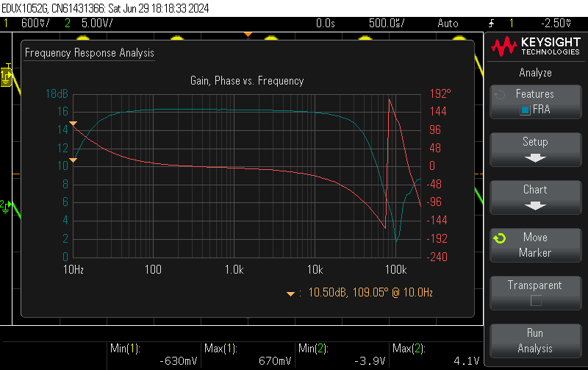Click the Max(1) measurement 670mV
The height and width of the screenshot is (370, 588).
point(275,361)
